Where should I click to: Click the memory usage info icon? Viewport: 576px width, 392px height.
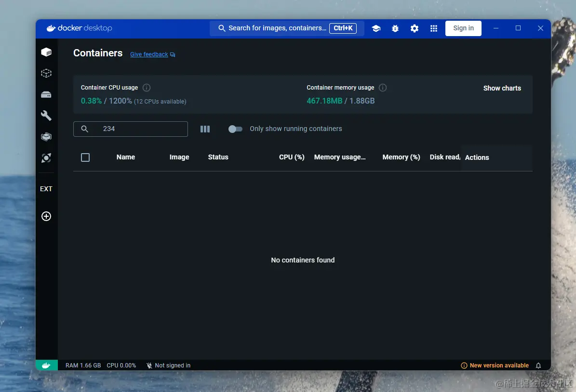(x=383, y=87)
